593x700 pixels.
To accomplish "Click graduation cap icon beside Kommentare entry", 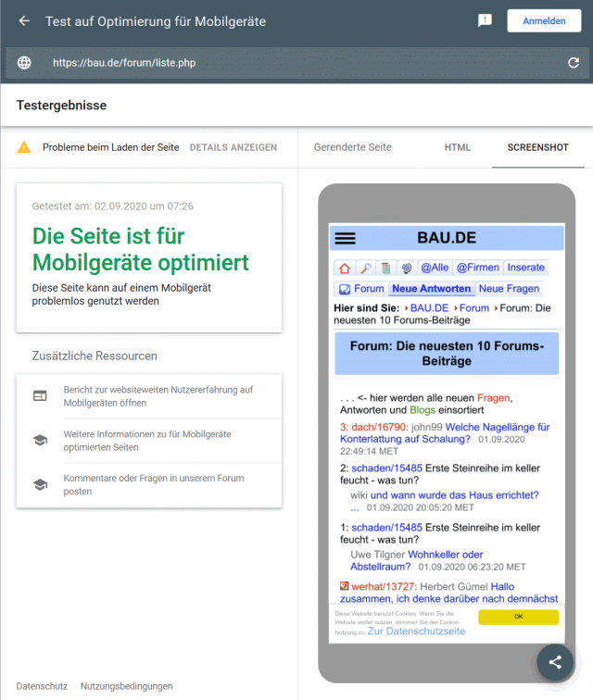I will 40,484.
